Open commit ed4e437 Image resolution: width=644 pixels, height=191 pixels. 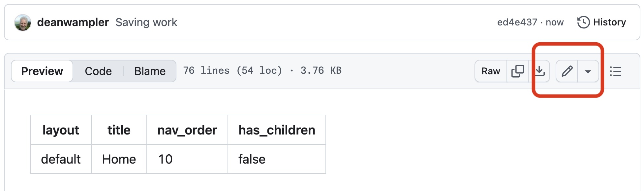click(x=517, y=22)
